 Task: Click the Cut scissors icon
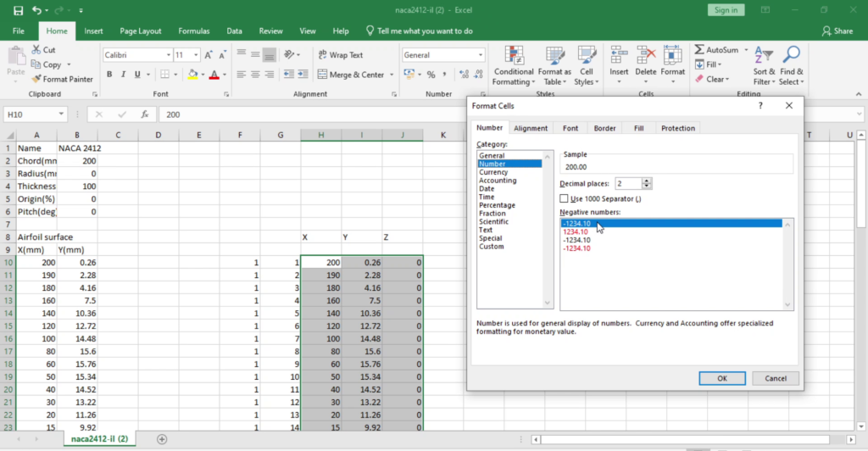tap(36, 50)
